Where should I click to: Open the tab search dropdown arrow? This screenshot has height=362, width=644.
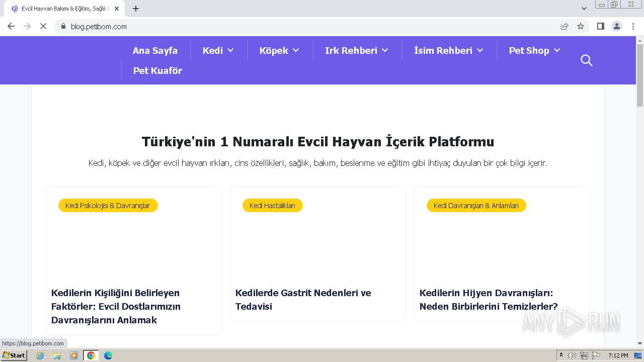(x=584, y=9)
